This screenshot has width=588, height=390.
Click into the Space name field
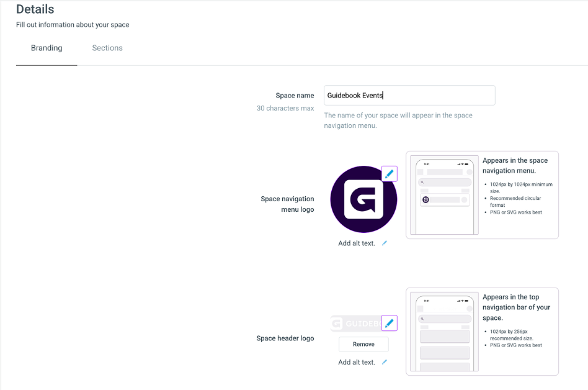(409, 96)
